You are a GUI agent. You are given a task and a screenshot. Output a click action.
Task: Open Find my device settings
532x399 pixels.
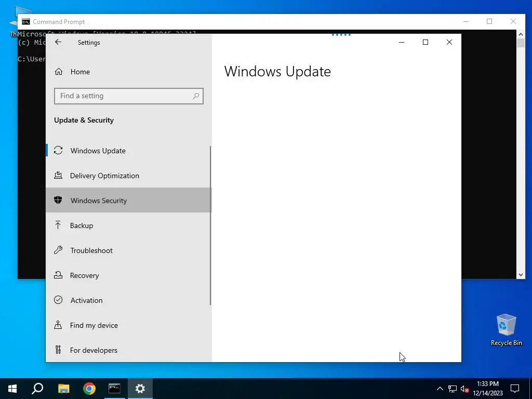[x=129, y=325]
